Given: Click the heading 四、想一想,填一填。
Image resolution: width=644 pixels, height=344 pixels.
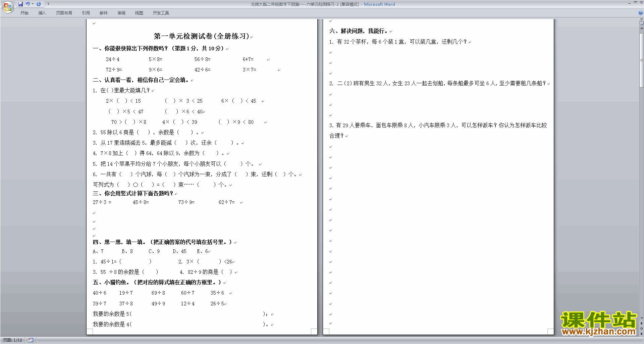Looking at the screenshot, I should pos(119,242).
